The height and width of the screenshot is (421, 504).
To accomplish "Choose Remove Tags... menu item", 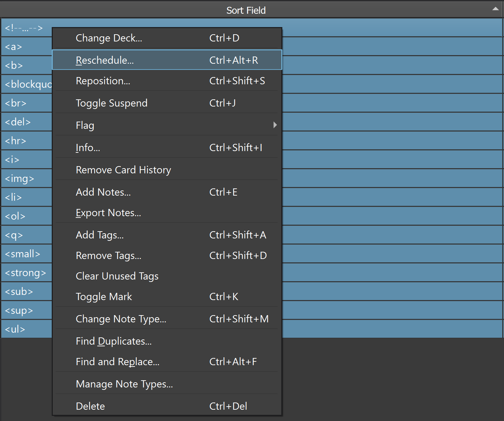I will [167, 256].
